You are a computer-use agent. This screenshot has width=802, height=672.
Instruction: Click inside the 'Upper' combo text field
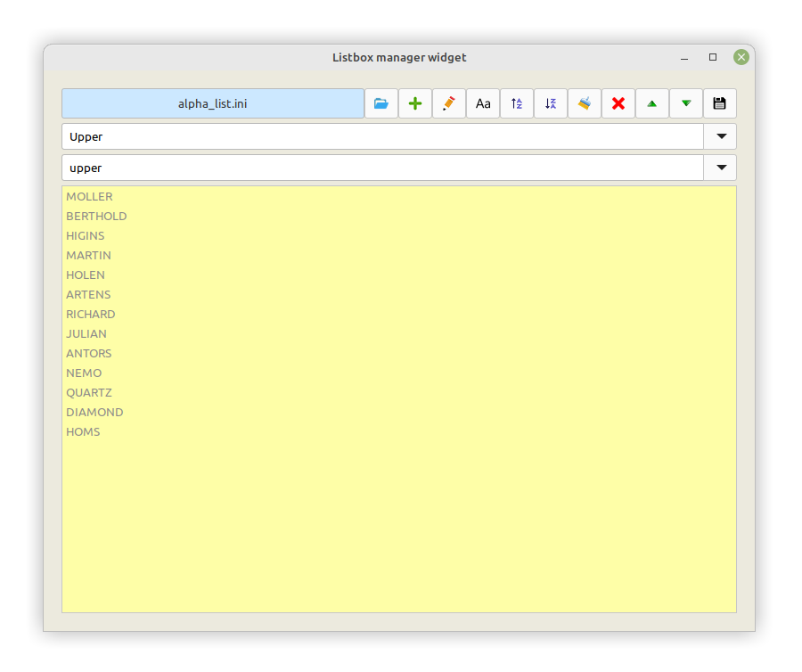tap(383, 137)
